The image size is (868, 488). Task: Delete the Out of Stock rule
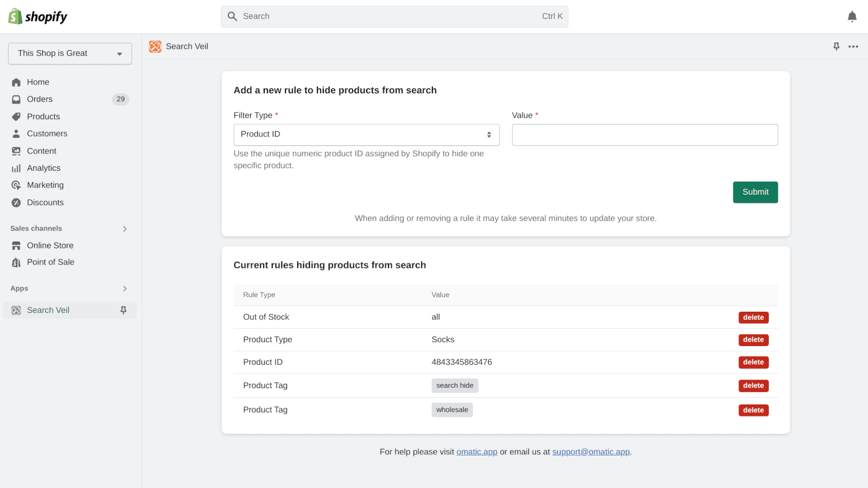(x=753, y=317)
